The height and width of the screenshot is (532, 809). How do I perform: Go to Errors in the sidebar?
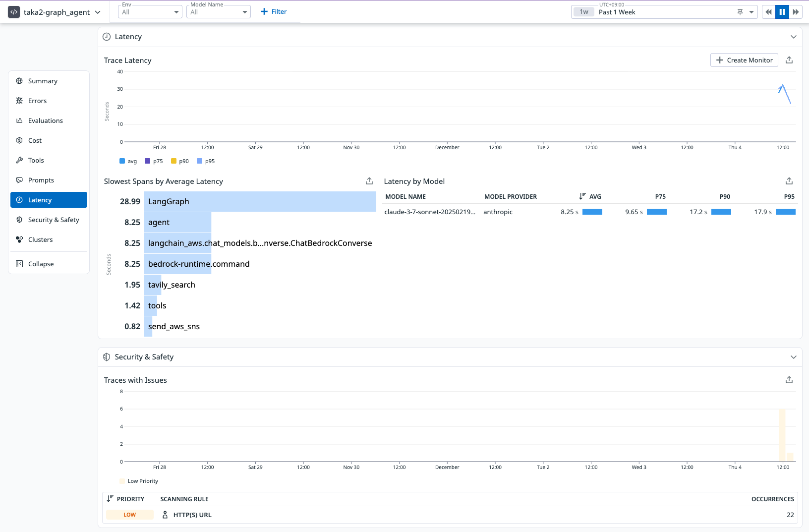[x=49, y=101]
